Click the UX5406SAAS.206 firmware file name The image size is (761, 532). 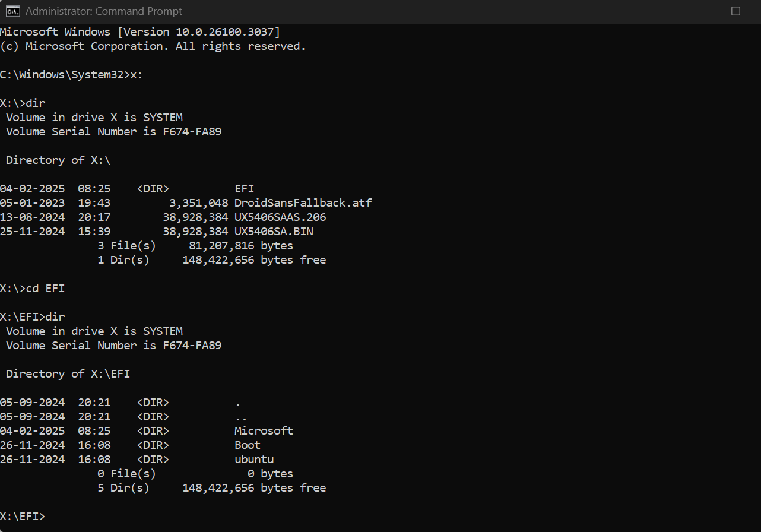pos(280,217)
